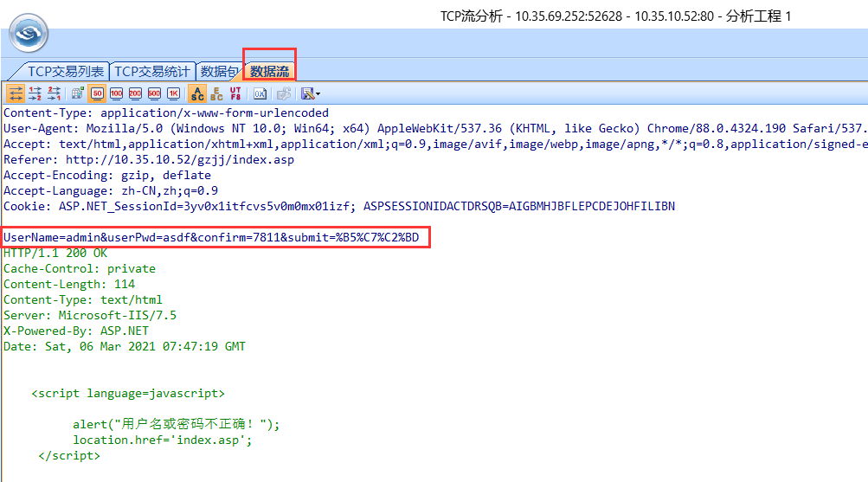Click the application logo button
868x482 pixels.
[29, 34]
